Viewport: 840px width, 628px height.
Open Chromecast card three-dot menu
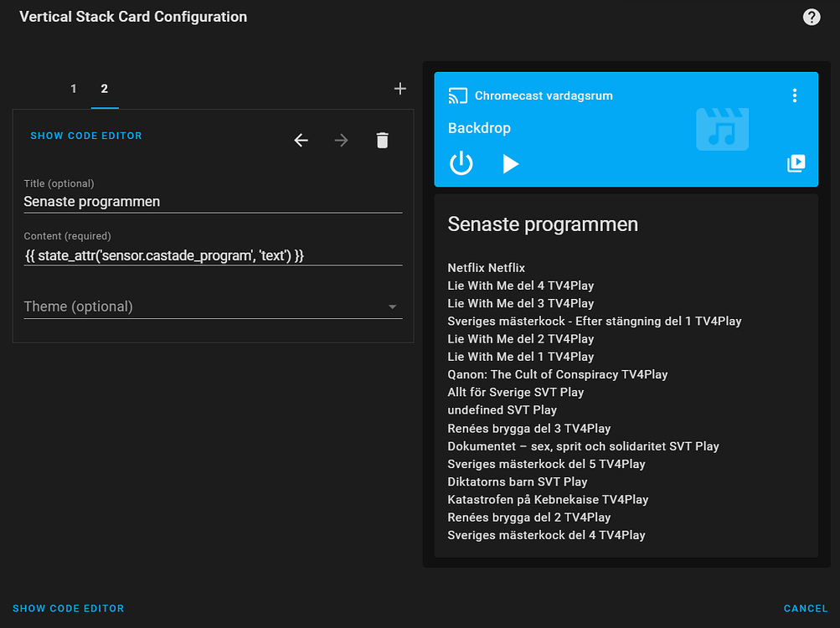795,95
